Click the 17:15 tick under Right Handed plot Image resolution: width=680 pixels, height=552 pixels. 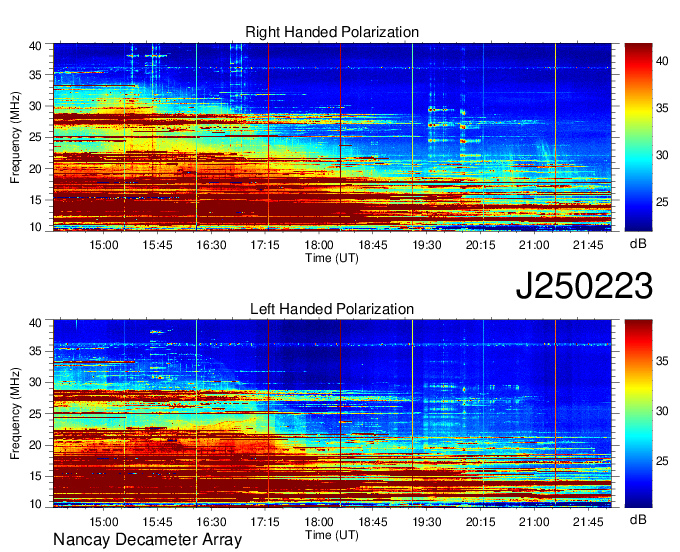coord(265,245)
